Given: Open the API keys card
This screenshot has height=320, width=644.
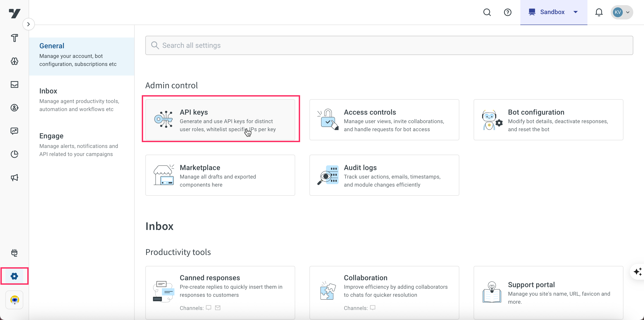Looking at the screenshot, I should 220,120.
